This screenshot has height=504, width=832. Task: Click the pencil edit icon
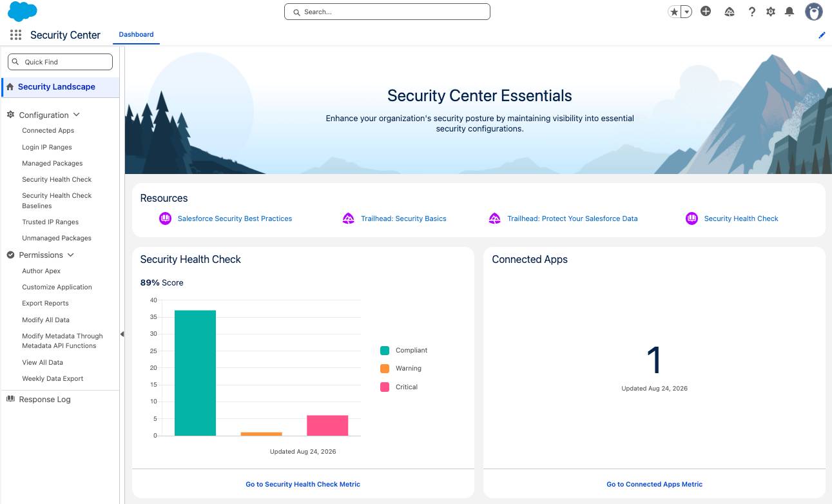click(822, 35)
